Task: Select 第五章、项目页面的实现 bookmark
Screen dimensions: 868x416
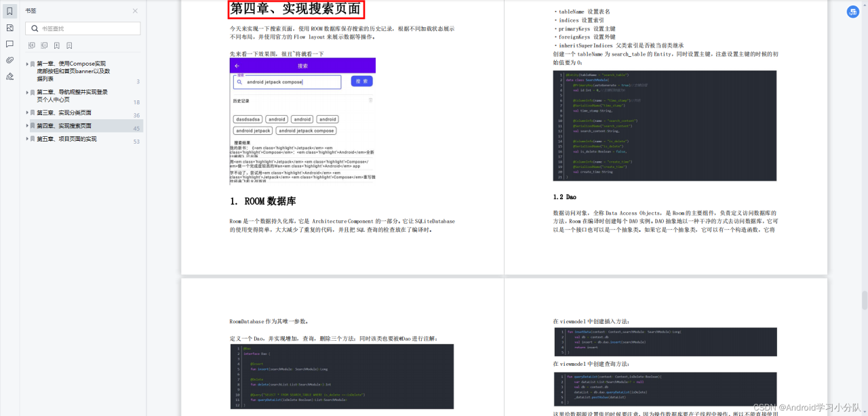Action: (x=66, y=139)
